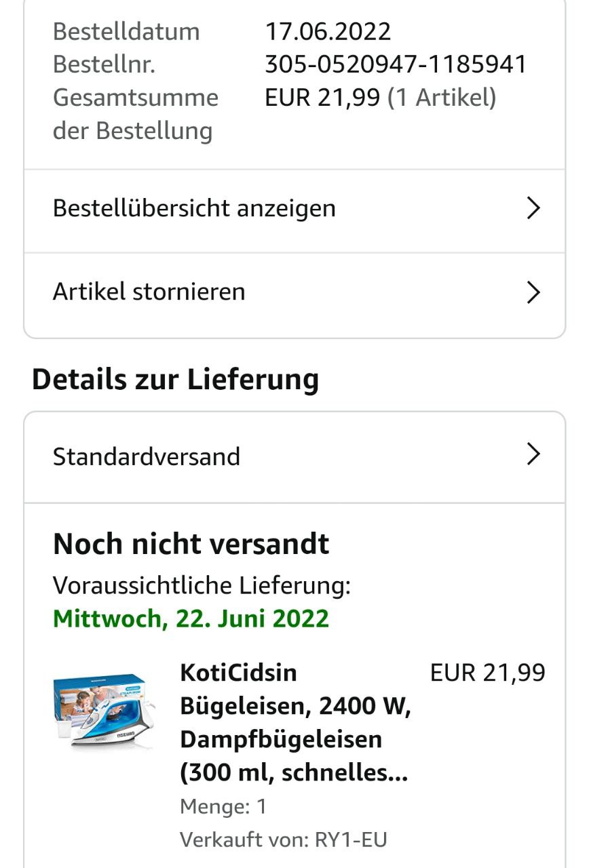
Task: Click the steam iron product thumbnail
Action: point(103,711)
